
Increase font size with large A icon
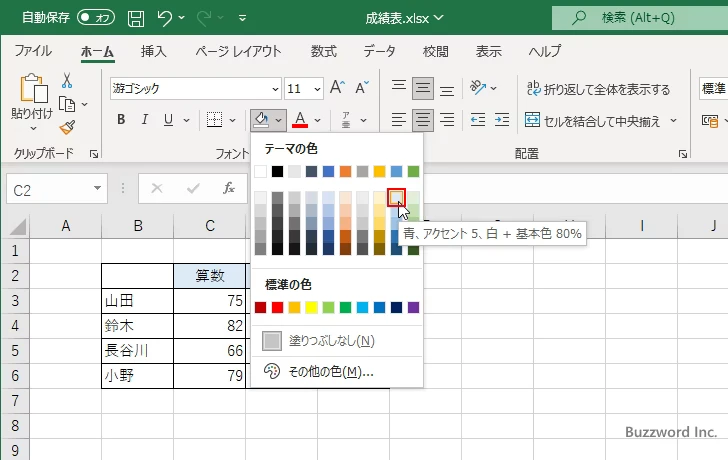(338, 87)
